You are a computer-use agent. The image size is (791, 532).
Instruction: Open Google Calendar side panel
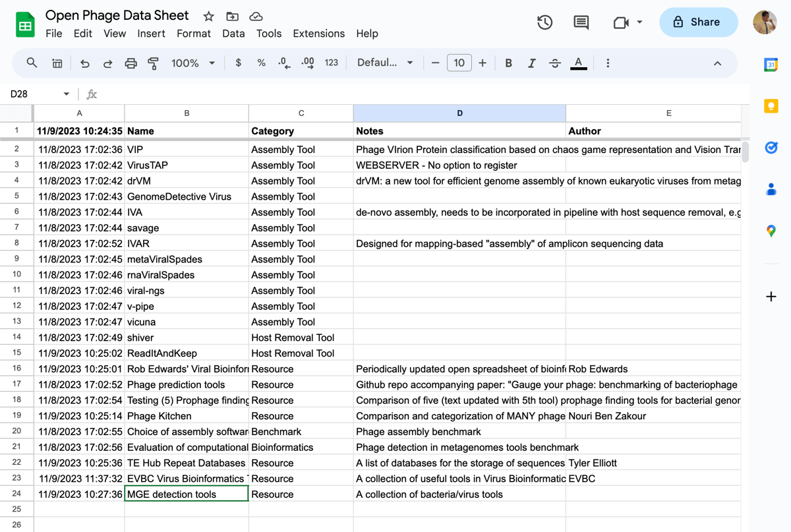click(771, 64)
